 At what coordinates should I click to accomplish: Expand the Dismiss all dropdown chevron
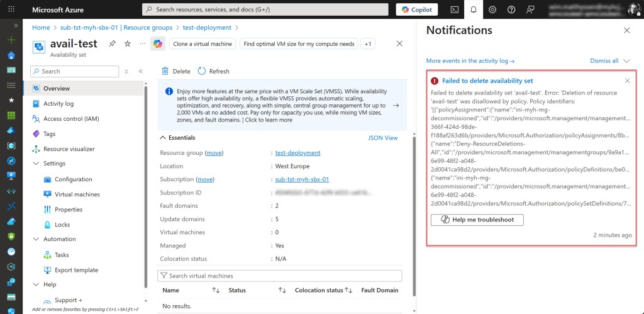pyautogui.click(x=626, y=61)
